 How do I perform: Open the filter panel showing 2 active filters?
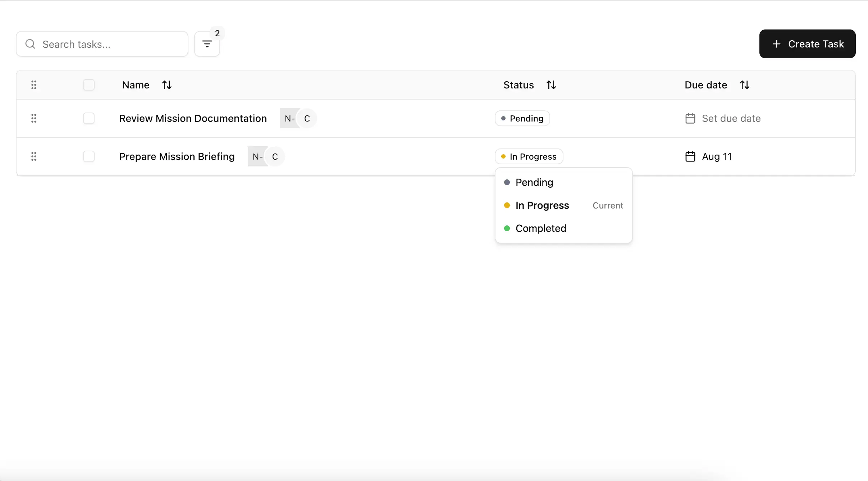(207, 43)
